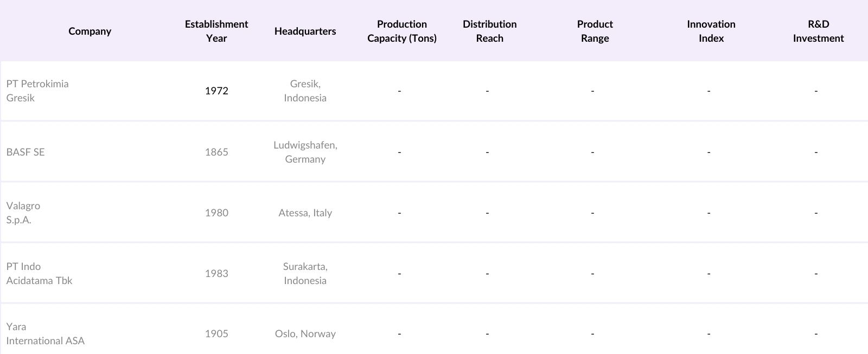The height and width of the screenshot is (354, 868).
Task: Select the Innovation Index header
Action: [711, 31]
